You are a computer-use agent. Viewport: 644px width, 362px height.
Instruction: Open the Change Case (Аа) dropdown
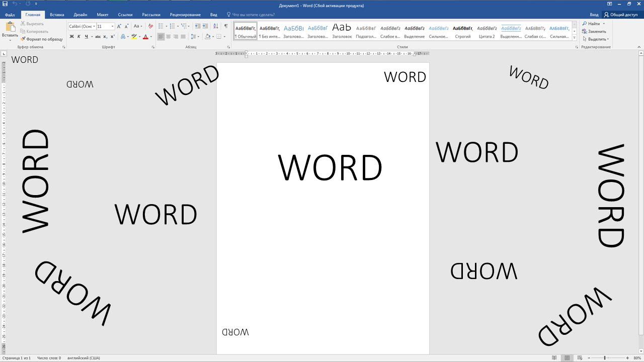point(137,26)
